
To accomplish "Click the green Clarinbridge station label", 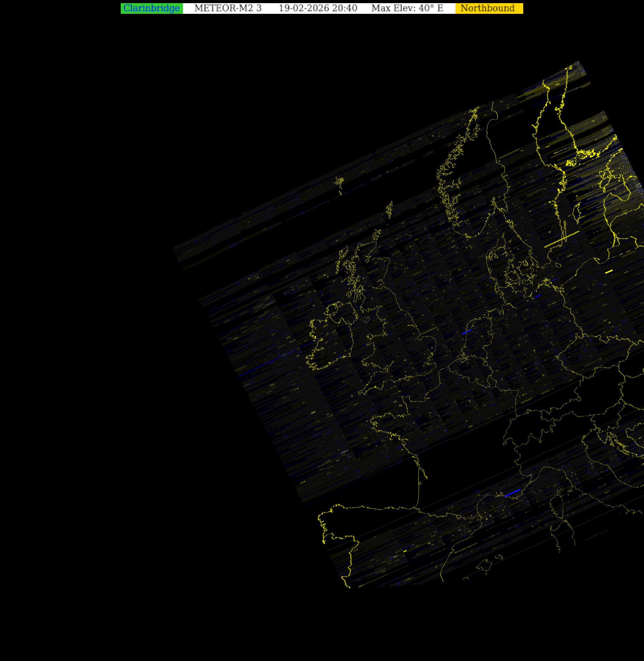I will [152, 8].
